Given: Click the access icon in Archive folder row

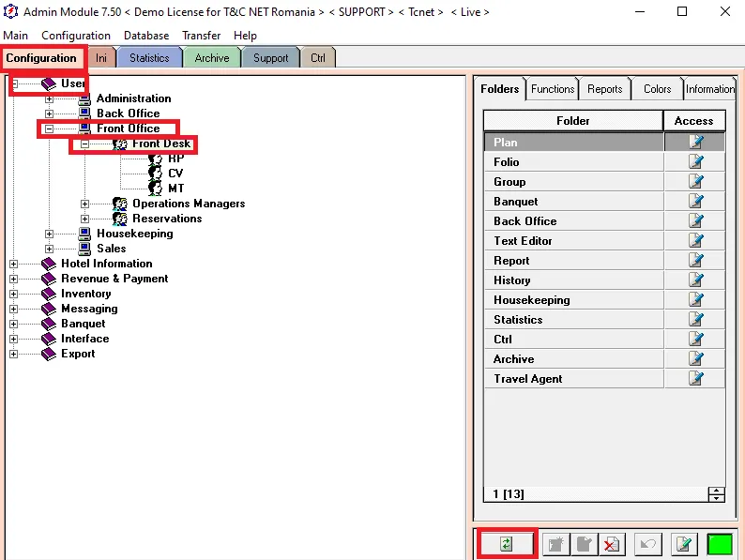Looking at the screenshot, I should [x=695, y=358].
